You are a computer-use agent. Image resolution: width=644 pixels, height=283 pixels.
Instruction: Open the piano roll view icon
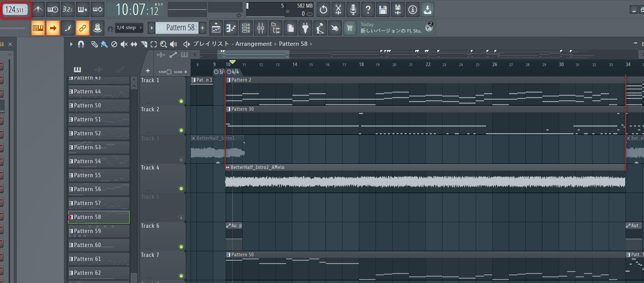click(231, 28)
